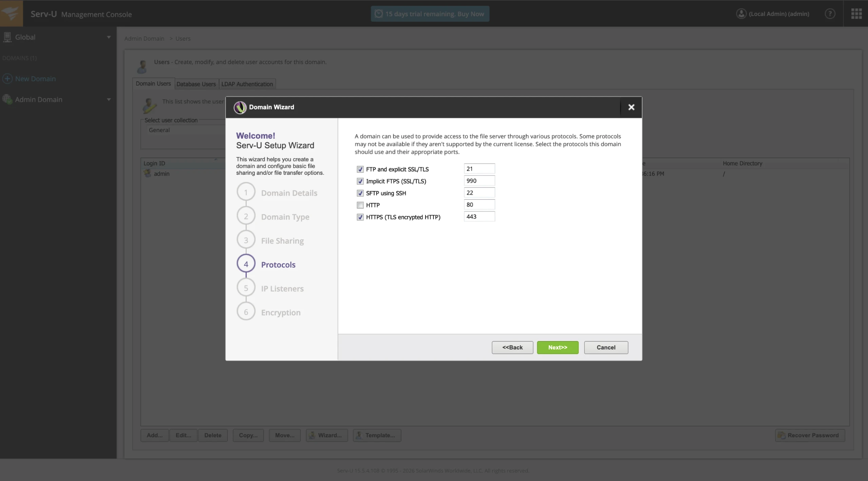The height and width of the screenshot is (481, 868).
Task: Click the Protocols step label
Action: click(x=278, y=265)
